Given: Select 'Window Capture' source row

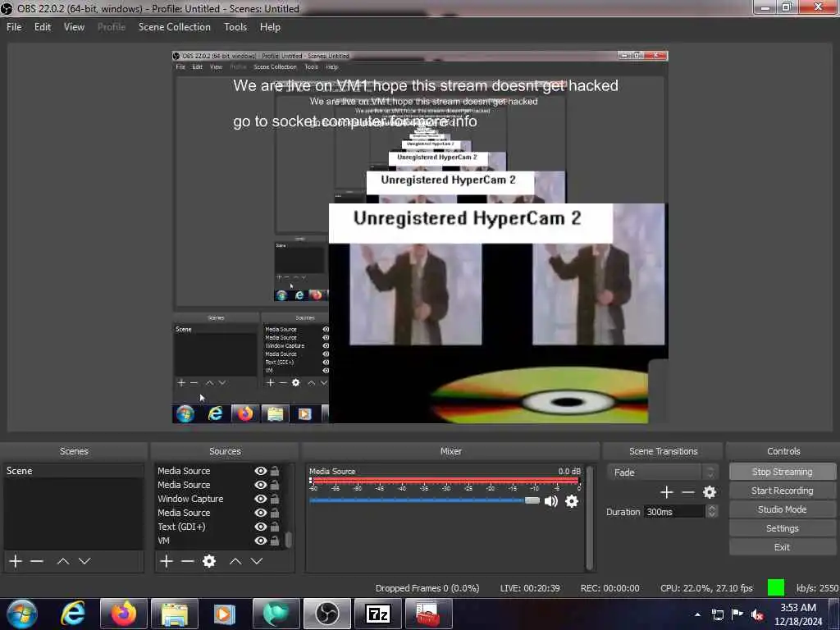Looking at the screenshot, I should point(218,499).
